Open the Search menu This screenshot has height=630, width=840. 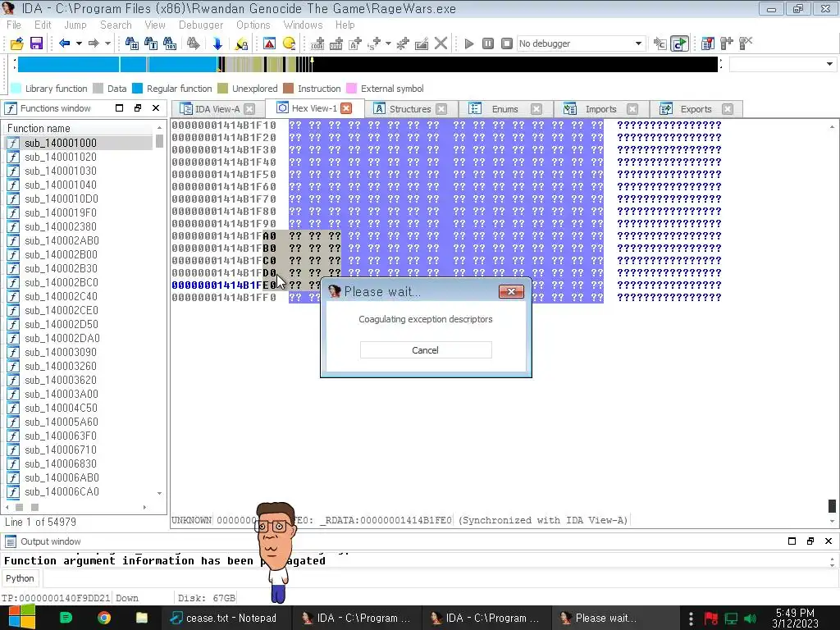point(116,25)
